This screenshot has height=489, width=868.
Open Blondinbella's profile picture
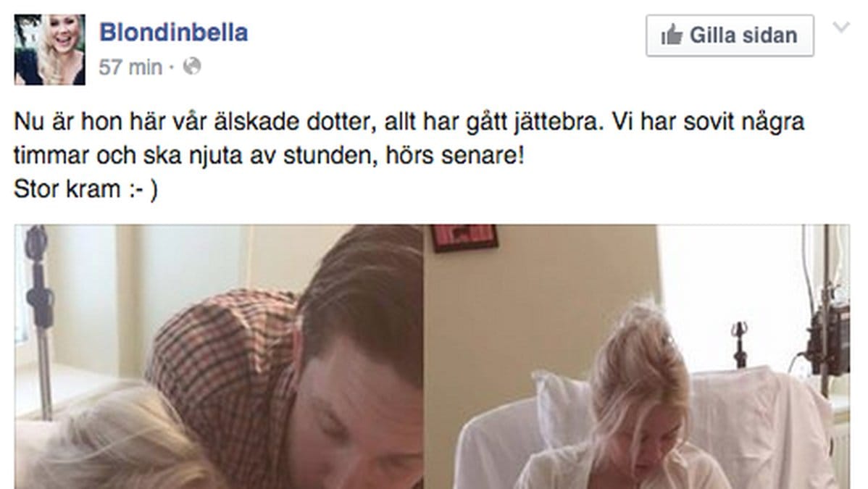pyautogui.click(x=50, y=50)
